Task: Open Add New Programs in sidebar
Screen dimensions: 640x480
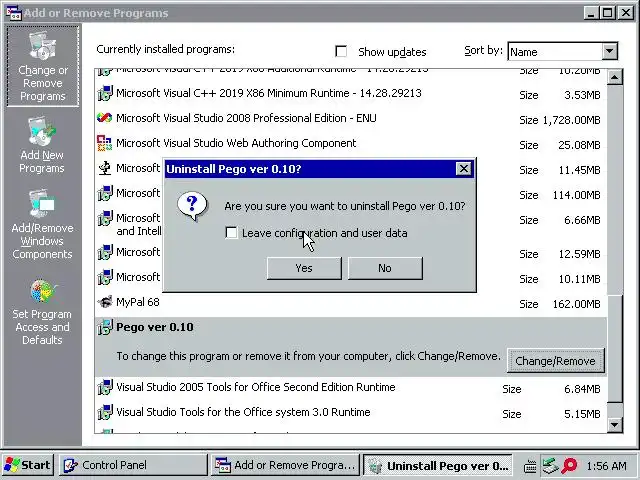Action: coord(42,146)
